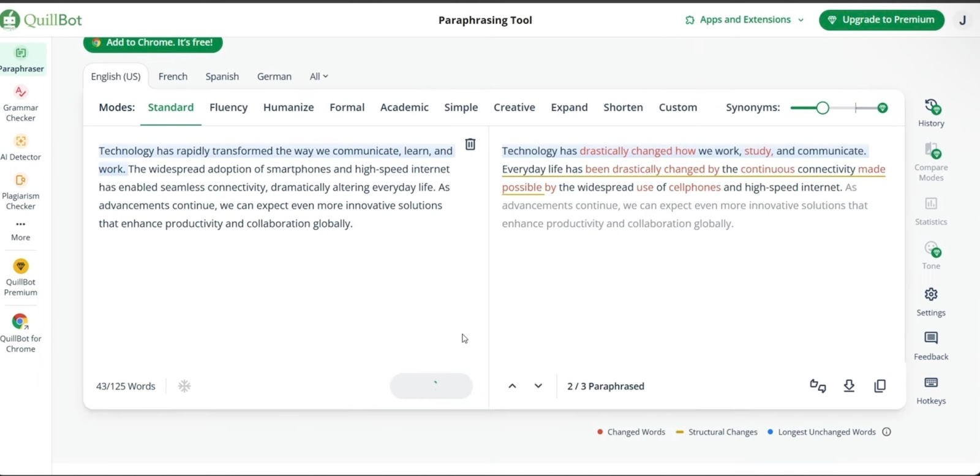Click the Paraphrasing Tool title
Screen dimensions: 980x476
click(485, 20)
